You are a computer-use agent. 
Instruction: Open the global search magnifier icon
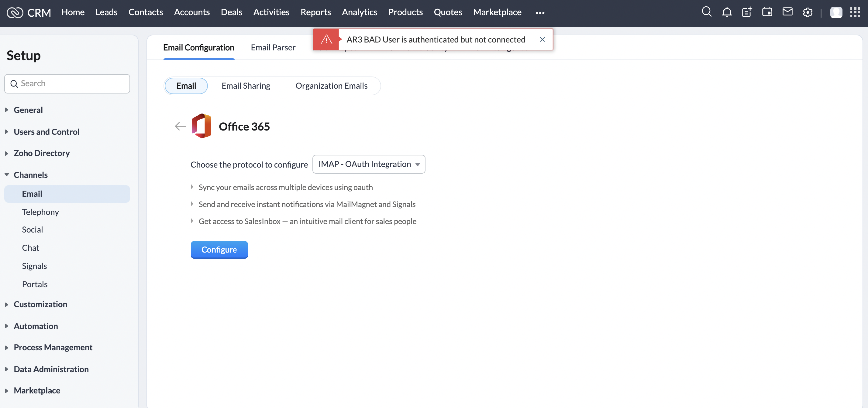point(706,12)
